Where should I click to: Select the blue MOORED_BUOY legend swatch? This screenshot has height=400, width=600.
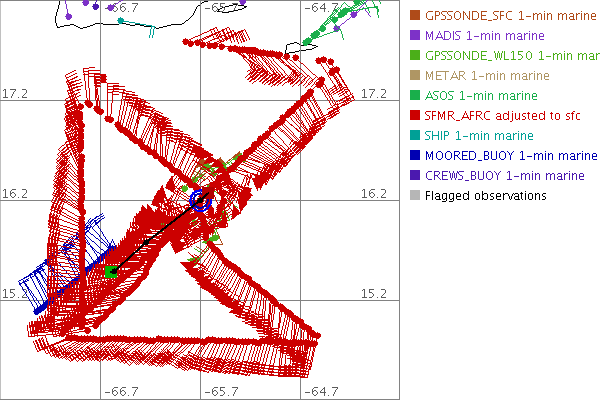pos(414,155)
